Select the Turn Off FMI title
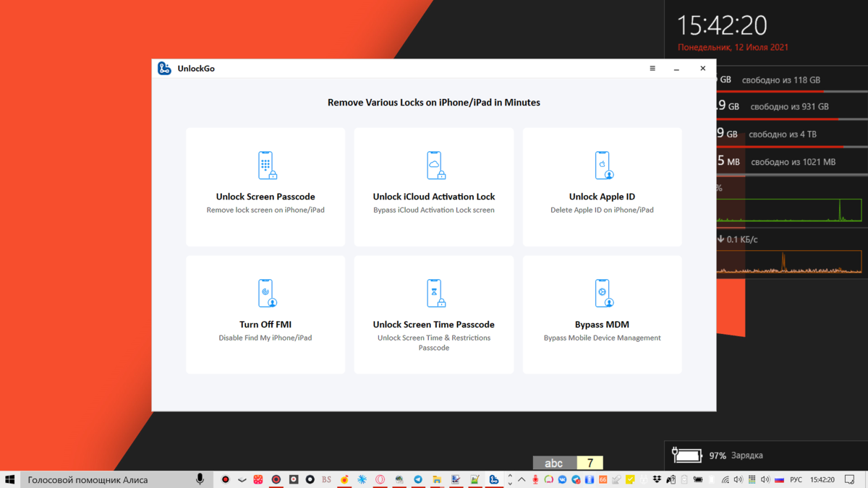 (265, 325)
